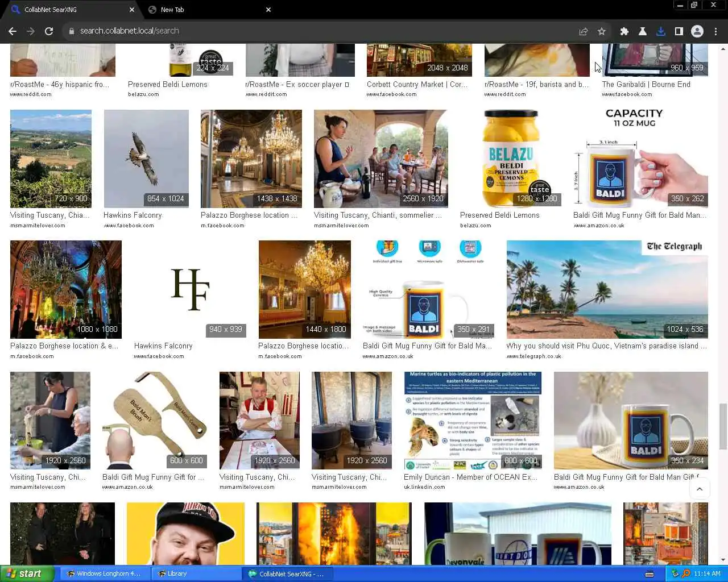
Task: Open the 1438 x 1438 Palazzo Borghese image
Action: tap(251, 159)
